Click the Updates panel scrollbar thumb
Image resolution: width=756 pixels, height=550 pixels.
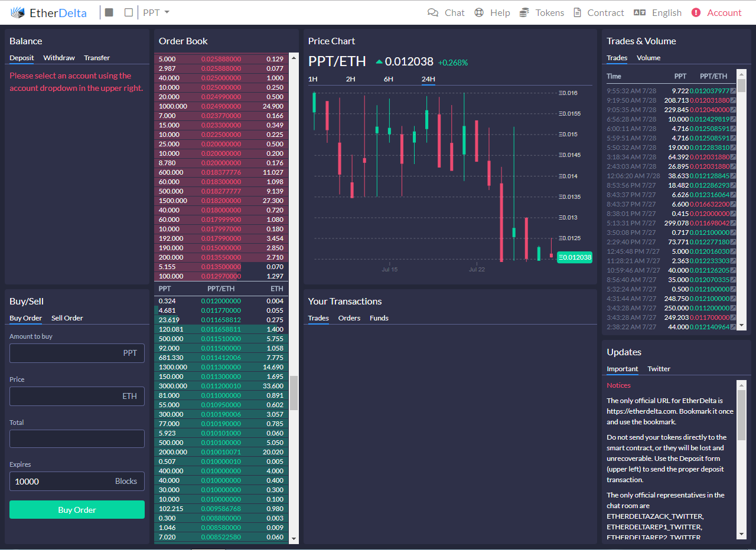coord(741,414)
